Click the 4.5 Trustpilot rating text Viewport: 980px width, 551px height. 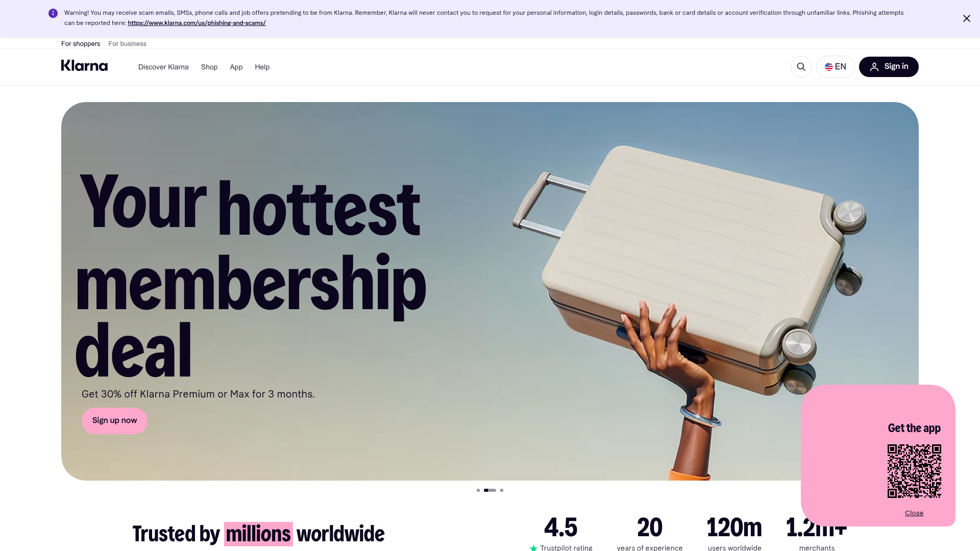560,528
